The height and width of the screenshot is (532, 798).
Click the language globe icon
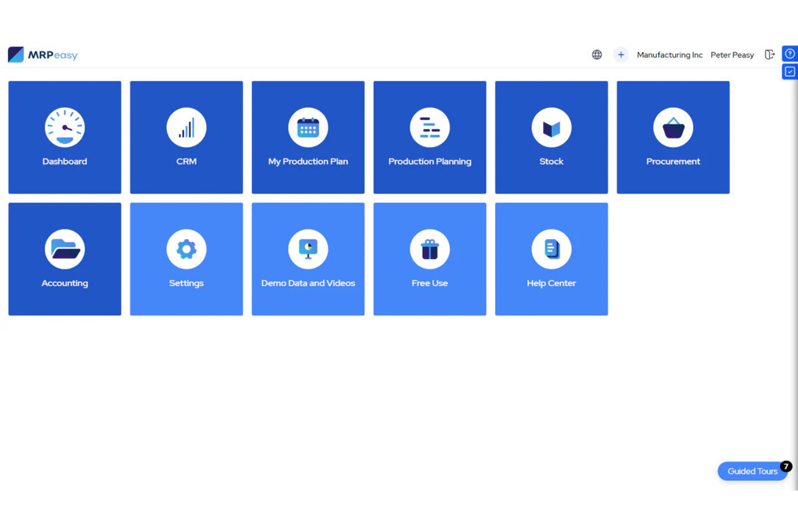[597, 54]
